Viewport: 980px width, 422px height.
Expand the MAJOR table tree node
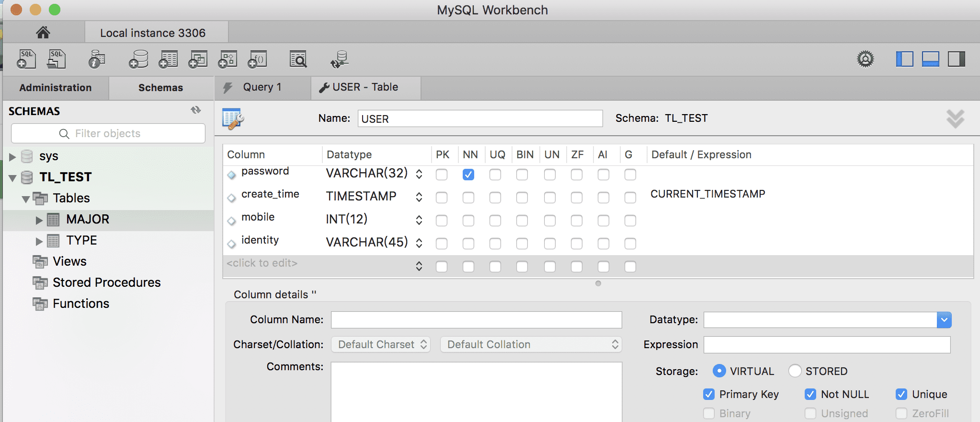coord(39,220)
